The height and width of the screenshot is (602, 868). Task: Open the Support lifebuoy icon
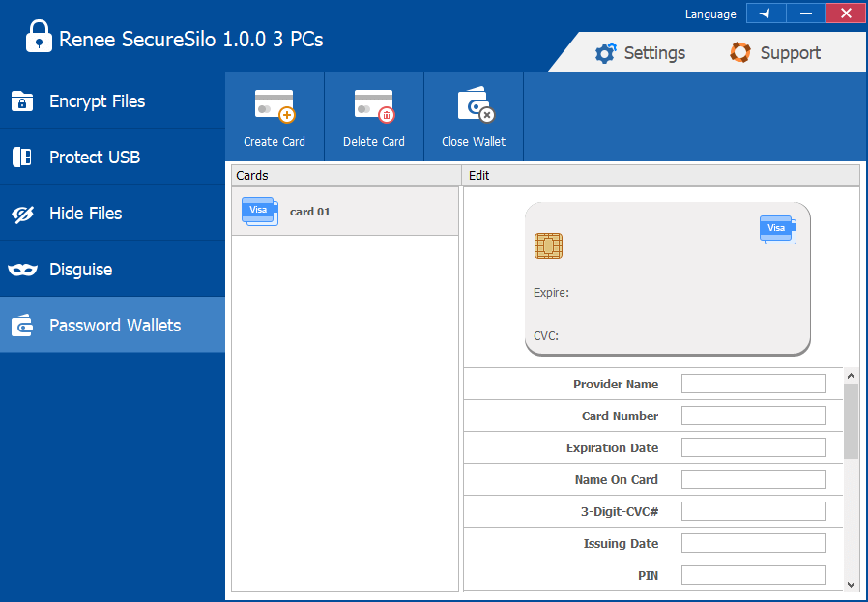[x=740, y=53]
